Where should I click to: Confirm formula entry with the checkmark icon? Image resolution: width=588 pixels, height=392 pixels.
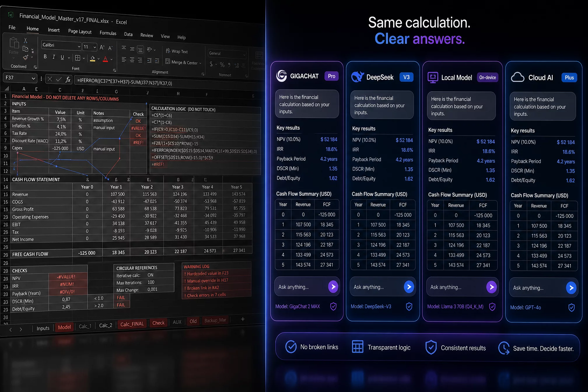coord(59,79)
